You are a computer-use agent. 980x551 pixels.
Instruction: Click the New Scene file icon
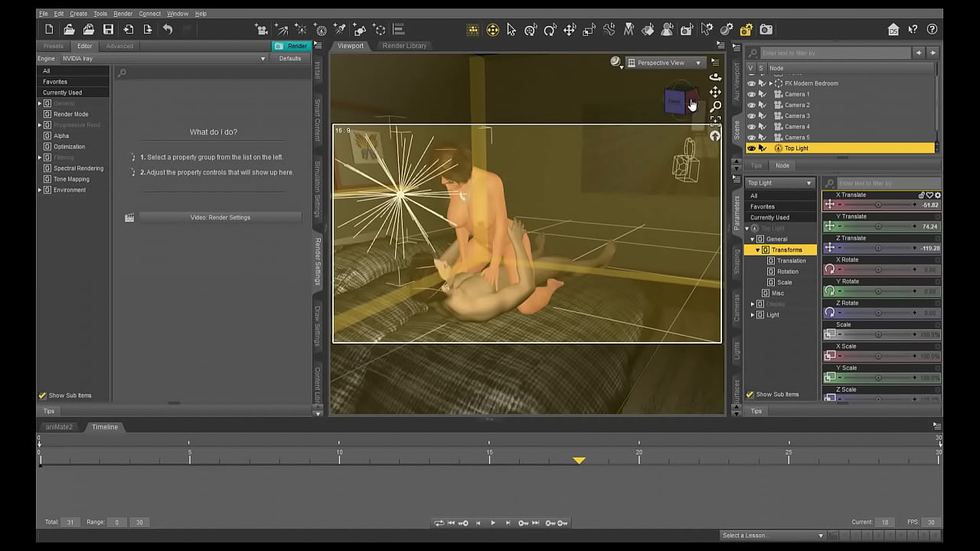(x=49, y=30)
